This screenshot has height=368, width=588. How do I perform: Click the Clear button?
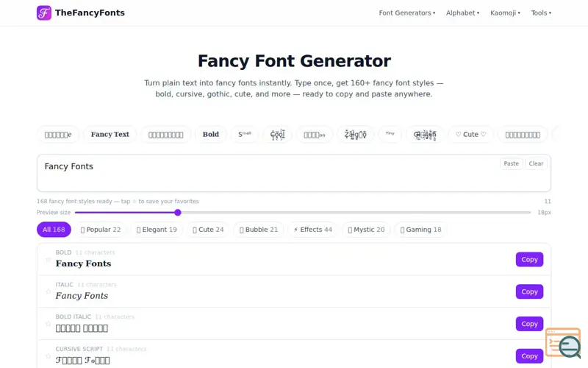coord(536,163)
